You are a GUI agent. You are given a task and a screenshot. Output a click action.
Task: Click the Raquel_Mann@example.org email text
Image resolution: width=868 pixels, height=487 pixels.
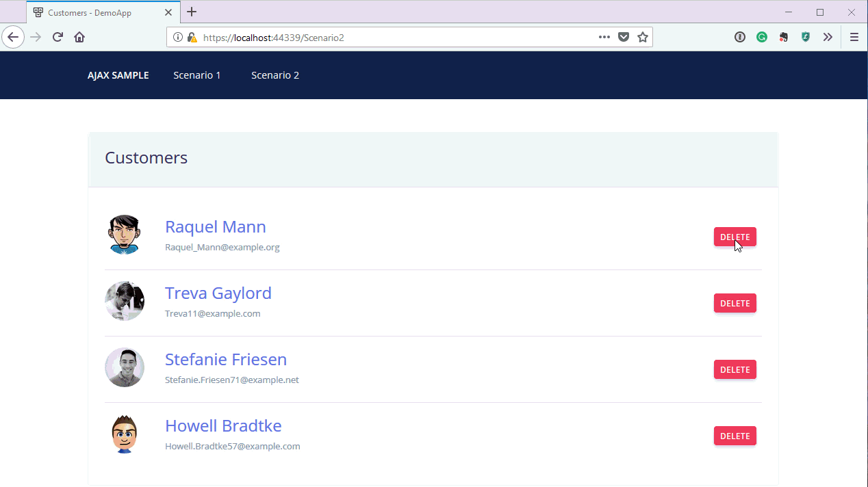222,248
